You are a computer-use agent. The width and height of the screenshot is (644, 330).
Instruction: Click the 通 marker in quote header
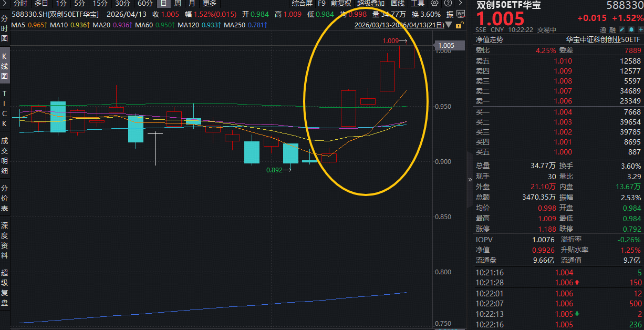(x=604, y=30)
